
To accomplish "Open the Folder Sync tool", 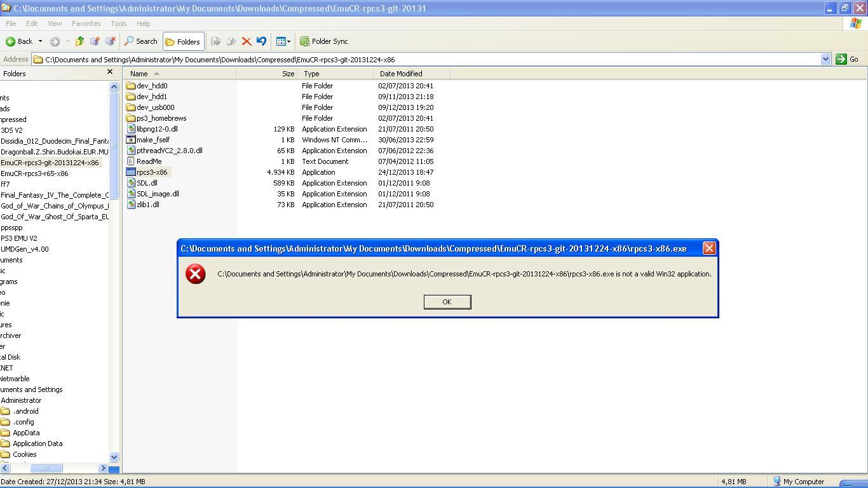I will pos(324,41).
